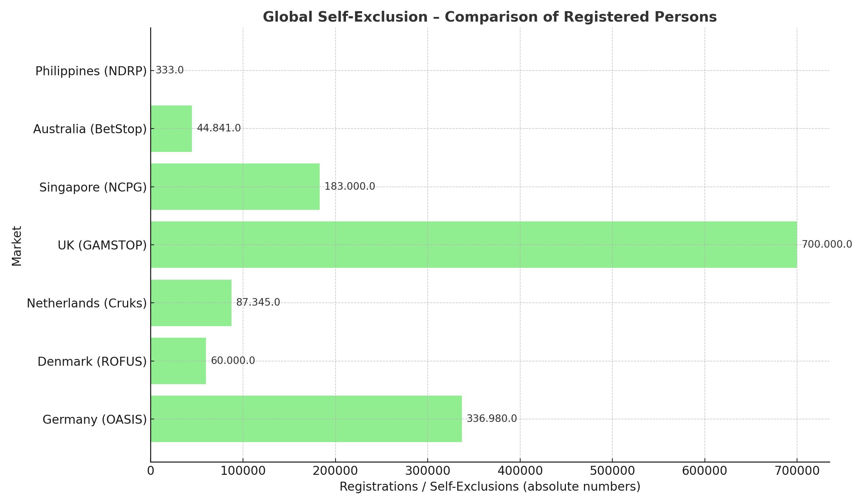Screen dimensions: 864x504
Task: Click the x-axis title about Registrations
Action: pos(490,486)
